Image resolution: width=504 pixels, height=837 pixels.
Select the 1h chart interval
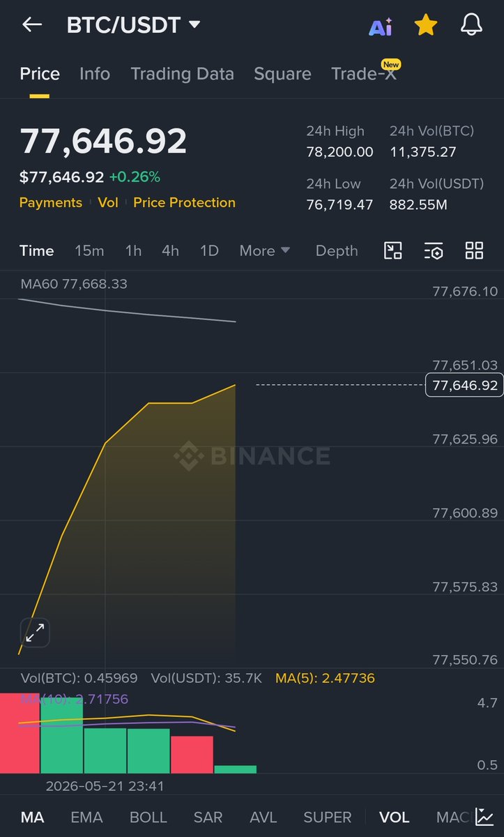[x=133, y=250]
